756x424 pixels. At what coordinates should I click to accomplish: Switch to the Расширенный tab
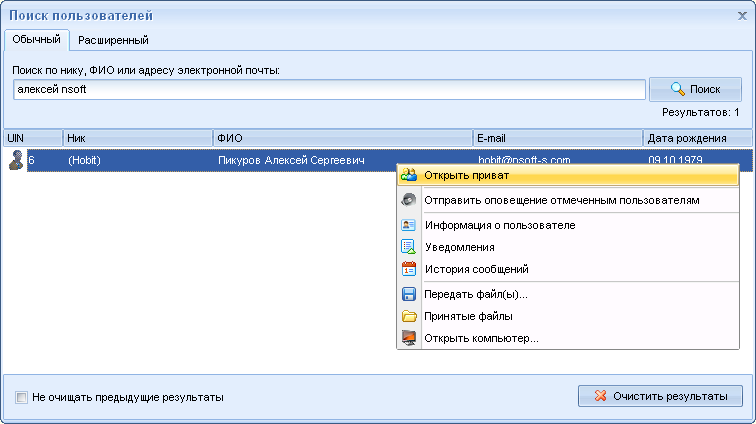[114, 41]
